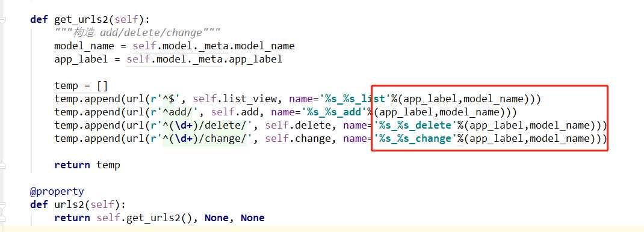Collapse the get_urls2 function fold marker
Screen dimensions: 644x232
pyautogui.click(x=3, y=19)
